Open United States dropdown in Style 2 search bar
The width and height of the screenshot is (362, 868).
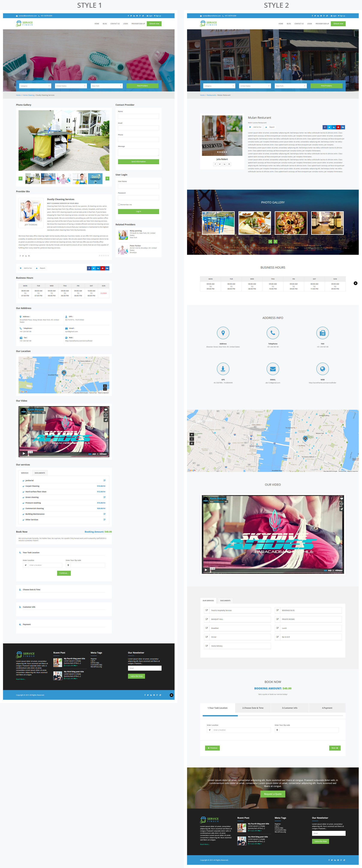(x=255, y=86)
